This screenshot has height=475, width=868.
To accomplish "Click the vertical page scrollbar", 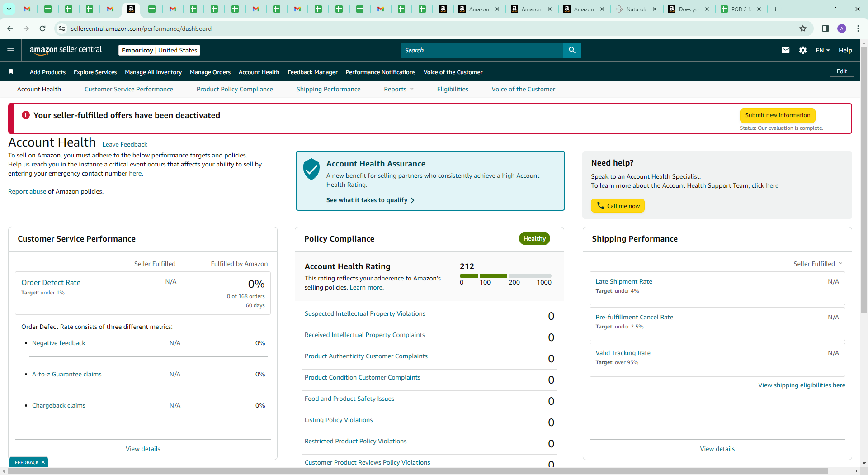I will click(864, 179).
